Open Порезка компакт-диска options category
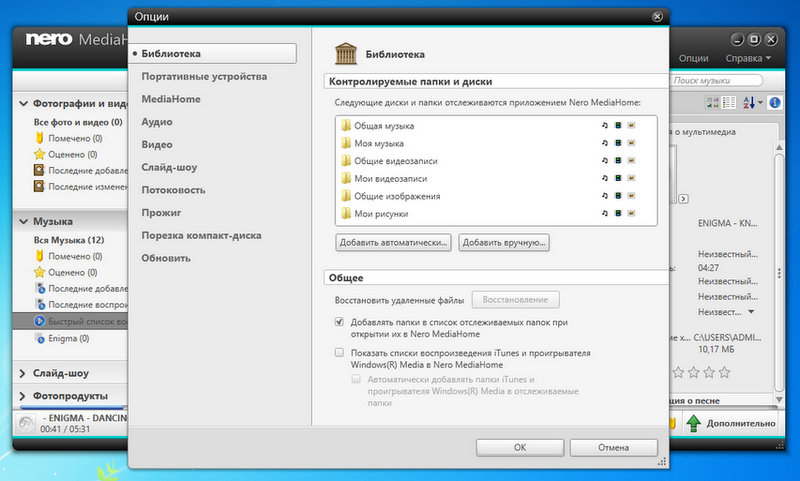Screen dimensions: 800x481 (201, 235)
